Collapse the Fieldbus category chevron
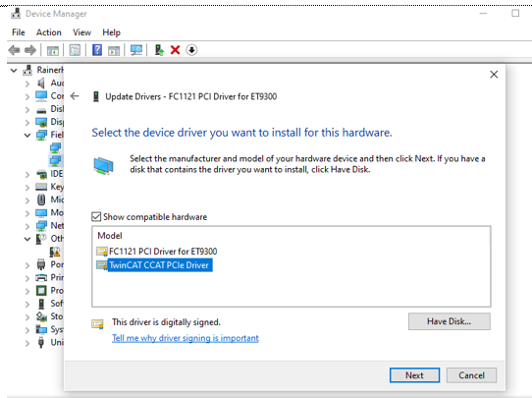The height and width of the screenshot is (398, 532). [x=27, y=136]
